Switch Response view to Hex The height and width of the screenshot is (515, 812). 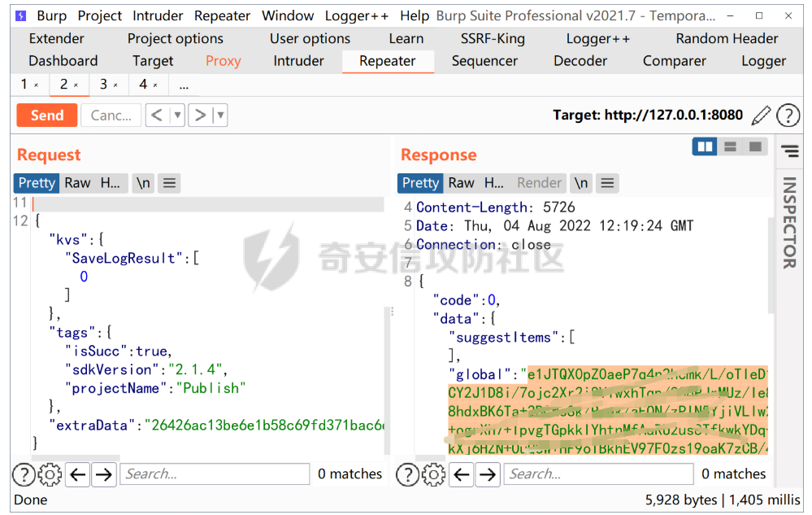(x=494, y=183)
